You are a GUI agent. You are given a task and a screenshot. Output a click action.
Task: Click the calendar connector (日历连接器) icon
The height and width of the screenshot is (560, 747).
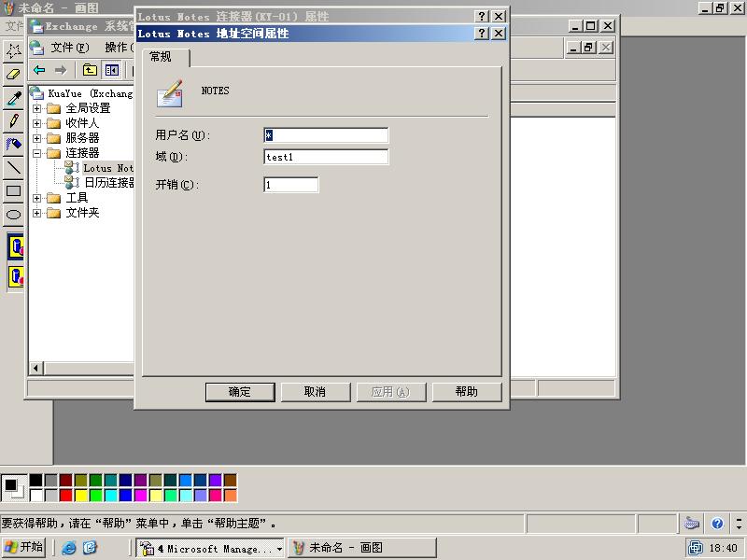pyautogui.click(x=72, y=182)
